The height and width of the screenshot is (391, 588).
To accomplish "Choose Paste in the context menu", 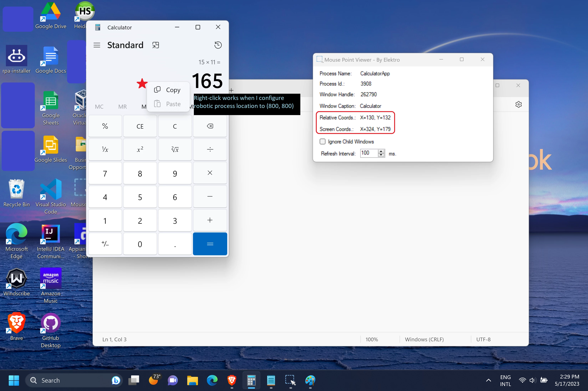I will coord(168,104).
